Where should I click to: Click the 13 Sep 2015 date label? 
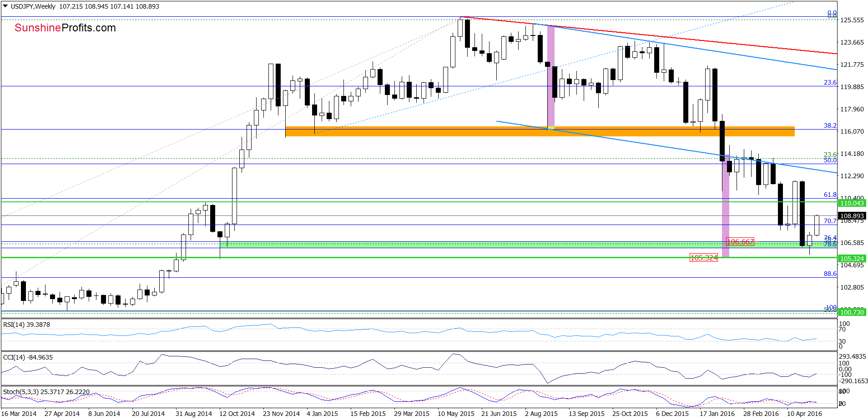point(586,414)
